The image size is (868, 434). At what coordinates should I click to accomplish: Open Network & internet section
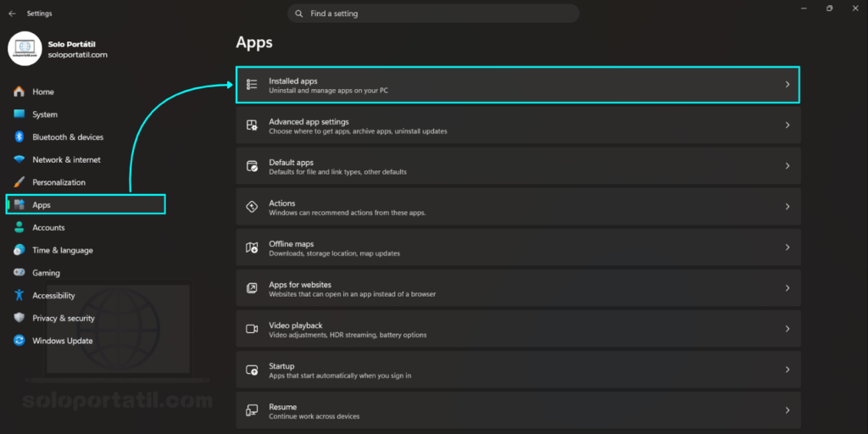(x=86, y=159)
